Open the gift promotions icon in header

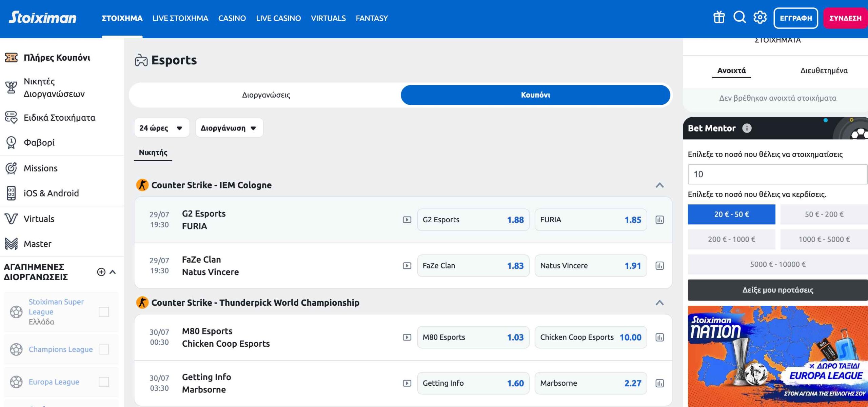tap(719, 17)
